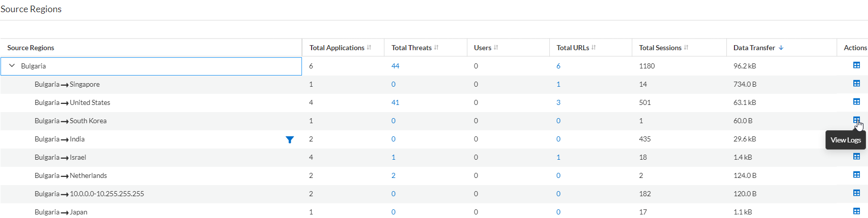Click the Total URLs column header label
Image resolution: width=868 pixels, height=218 pixels.
tap(573, 48)
